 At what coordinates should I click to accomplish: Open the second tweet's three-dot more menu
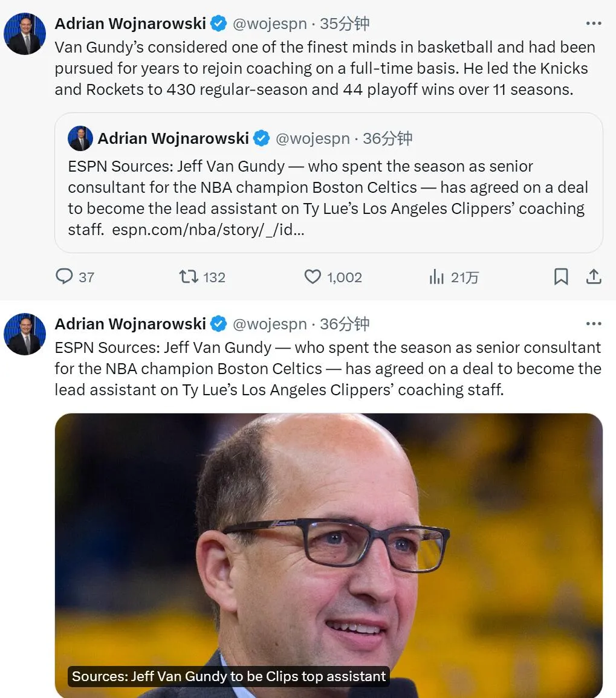pyautogui.click(x=594, y=324)
